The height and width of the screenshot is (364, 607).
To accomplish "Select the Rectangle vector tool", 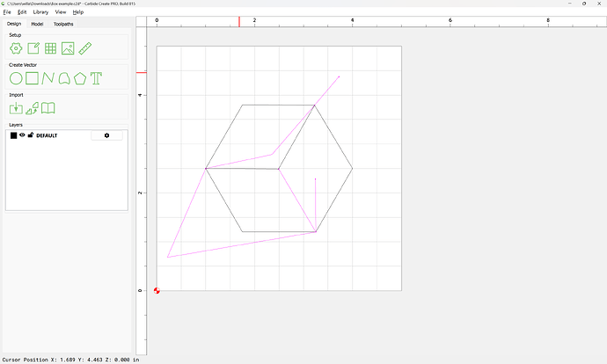I will (32, 78).
